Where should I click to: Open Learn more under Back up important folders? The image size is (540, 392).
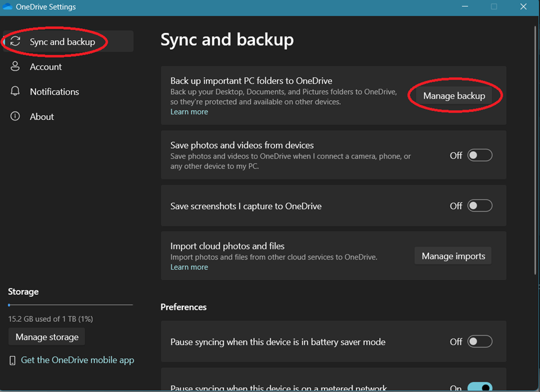(x=189, y=112)
